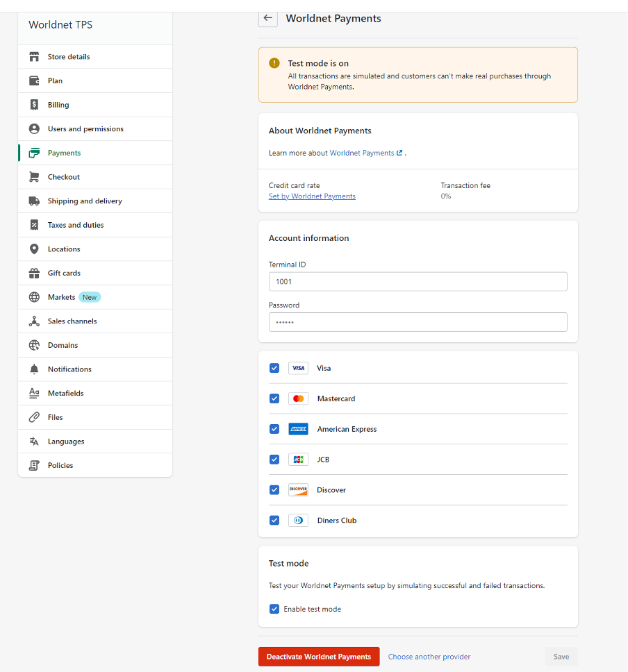This screenshot has width=628, height=672.
Task: Click the JCB card logo
Action: point(298,460)
